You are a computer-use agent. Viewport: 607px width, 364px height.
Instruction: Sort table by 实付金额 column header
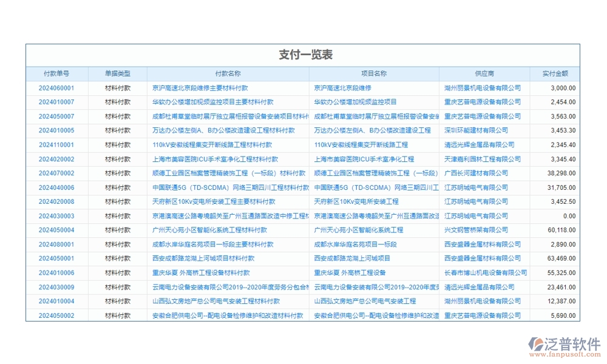tap(555, 73)
